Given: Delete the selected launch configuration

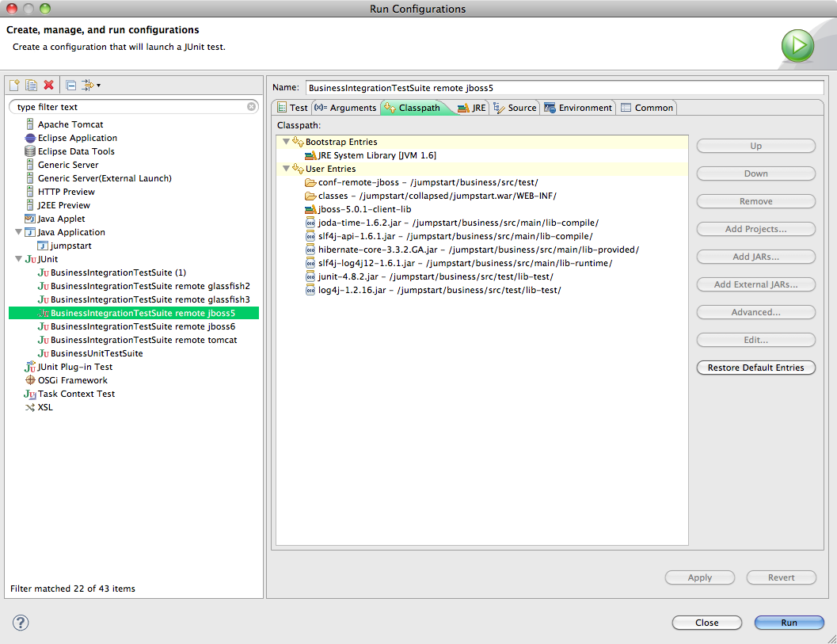Looking at the screenshot, I should (x=48, y=85).
